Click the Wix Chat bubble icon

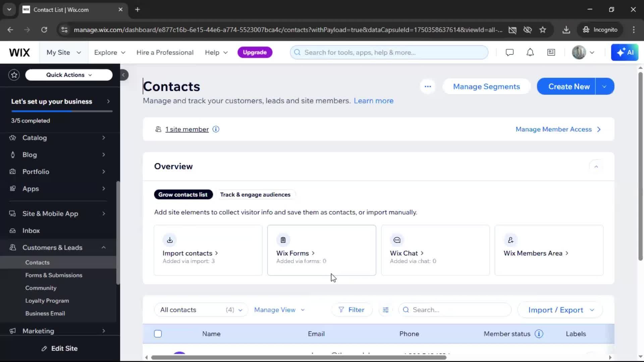pos(397,240)
